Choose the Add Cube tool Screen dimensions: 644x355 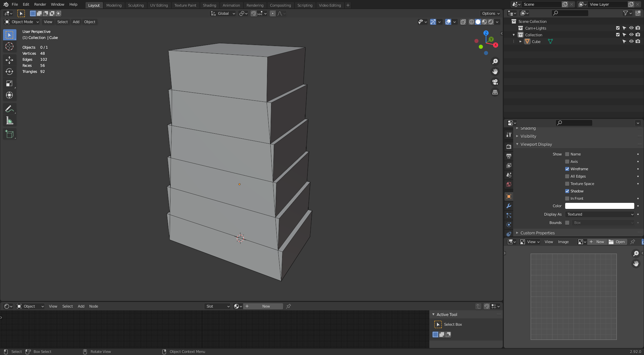[x=9, y=134]
